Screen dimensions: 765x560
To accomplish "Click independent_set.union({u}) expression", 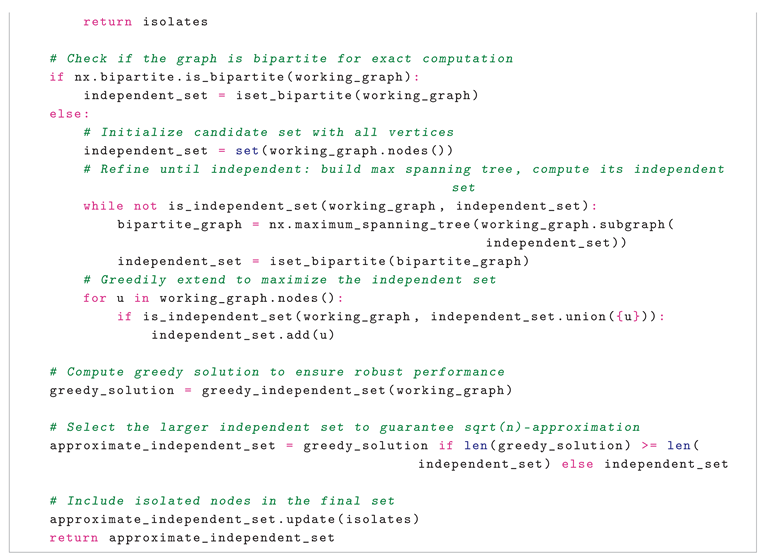I will pyautogui.click(x=542, y=317).
